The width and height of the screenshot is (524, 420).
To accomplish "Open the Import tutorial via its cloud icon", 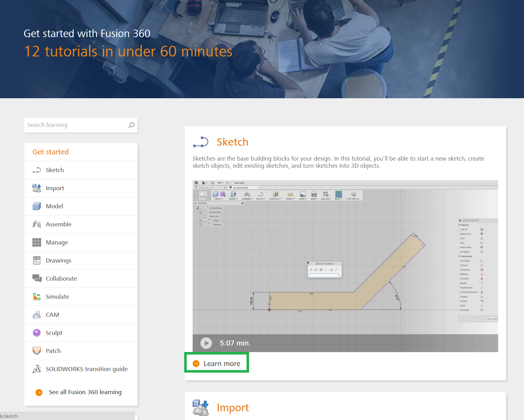I will tap(36, 188).
